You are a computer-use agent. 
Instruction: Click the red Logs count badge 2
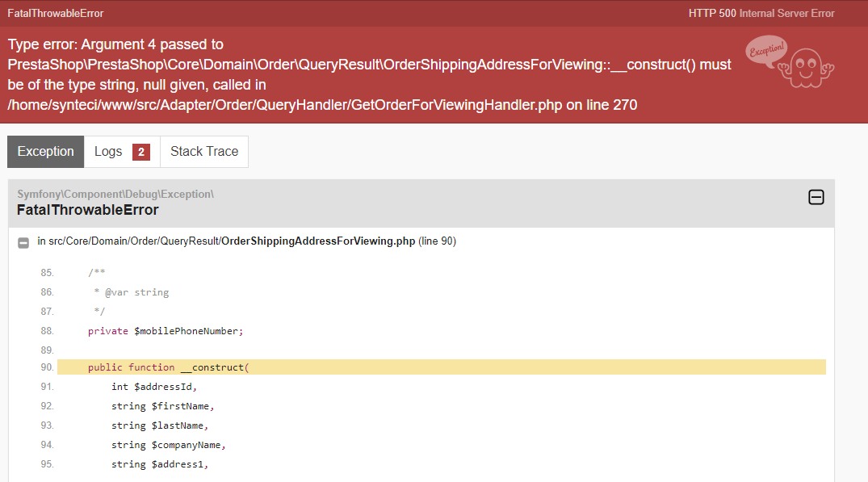tap(141, 152)
